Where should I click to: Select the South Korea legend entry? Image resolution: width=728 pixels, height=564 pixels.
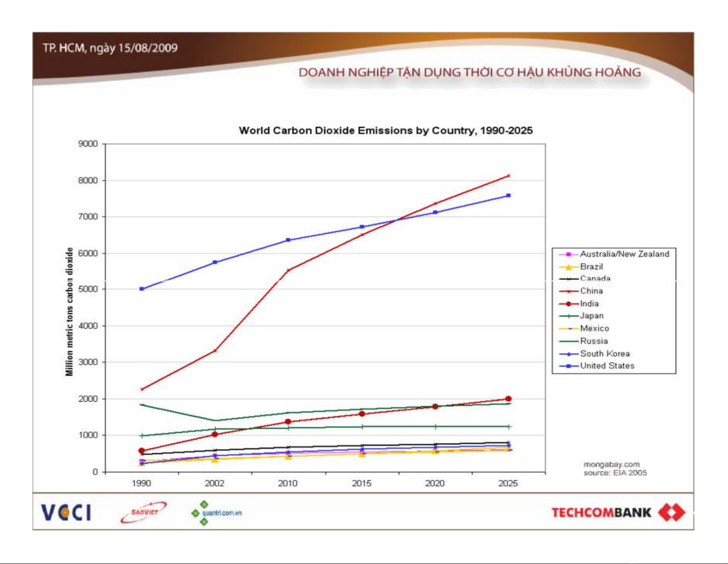604,354
